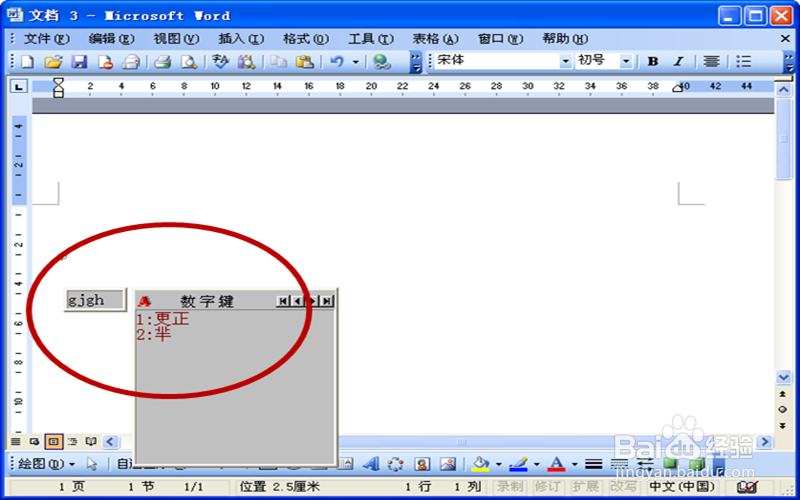
Task: Open the 格式 menu
Action: [x=306, y=39]
